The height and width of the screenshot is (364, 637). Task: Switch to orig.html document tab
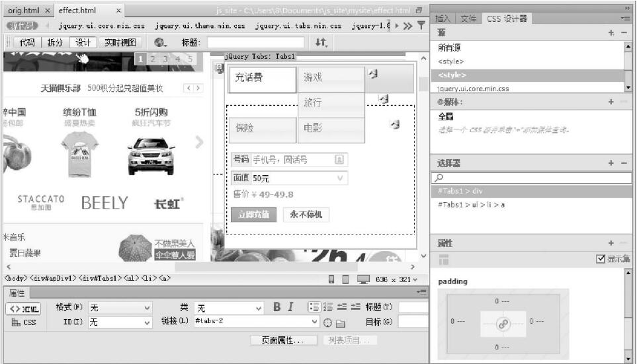pyautogui.click(x=24, y=11)
